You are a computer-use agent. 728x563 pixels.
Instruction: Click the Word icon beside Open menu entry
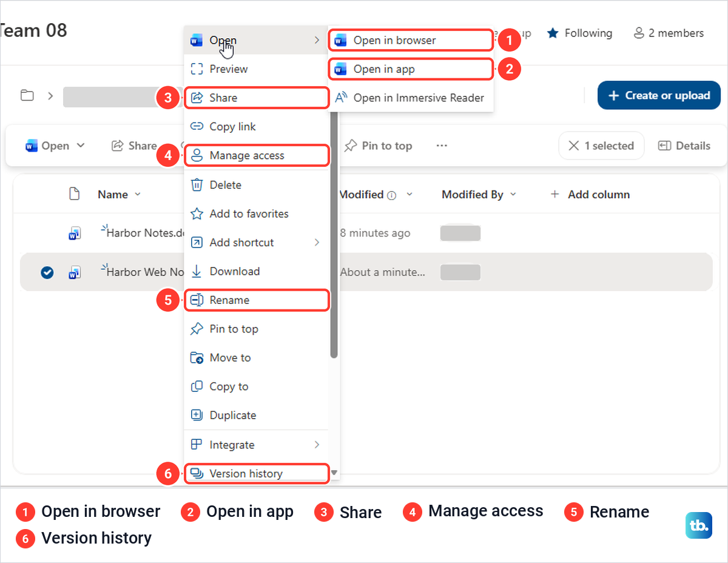pyautogui.click(x=197, y=41)
